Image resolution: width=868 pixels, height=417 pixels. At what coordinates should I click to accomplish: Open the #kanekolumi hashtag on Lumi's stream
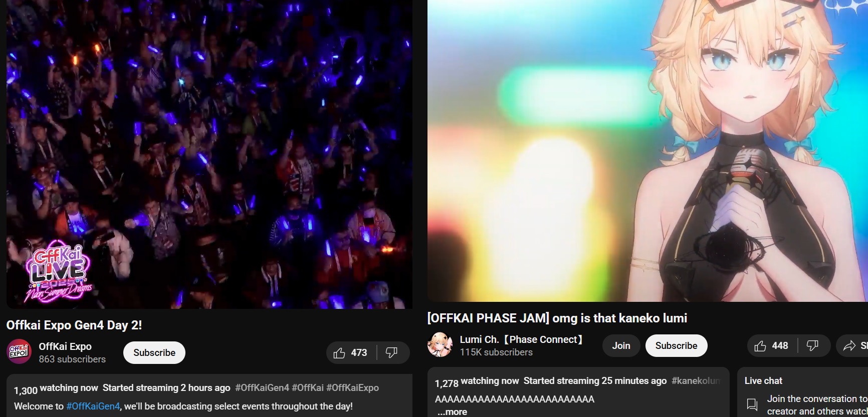[696, 381]
